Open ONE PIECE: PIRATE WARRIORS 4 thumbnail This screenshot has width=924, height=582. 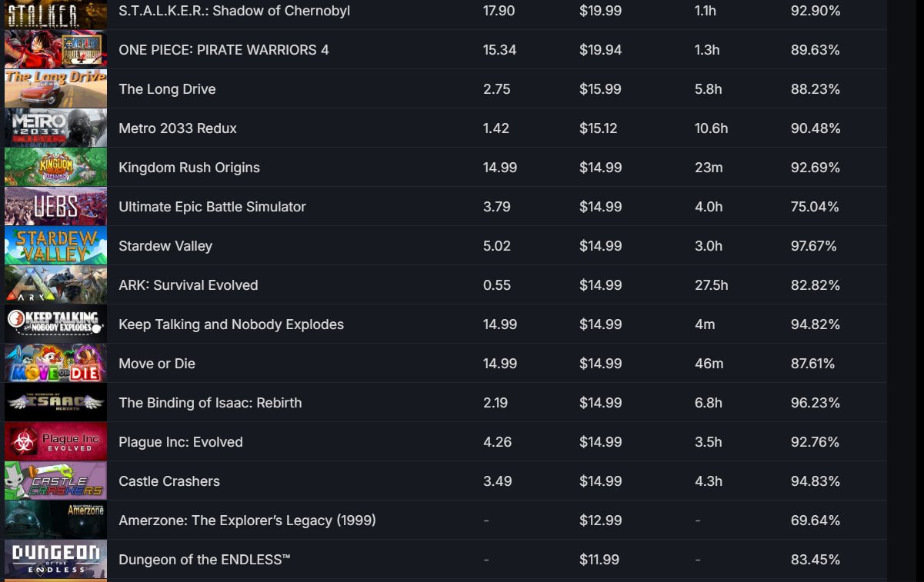pyautogui.click(x=55, y=50)
